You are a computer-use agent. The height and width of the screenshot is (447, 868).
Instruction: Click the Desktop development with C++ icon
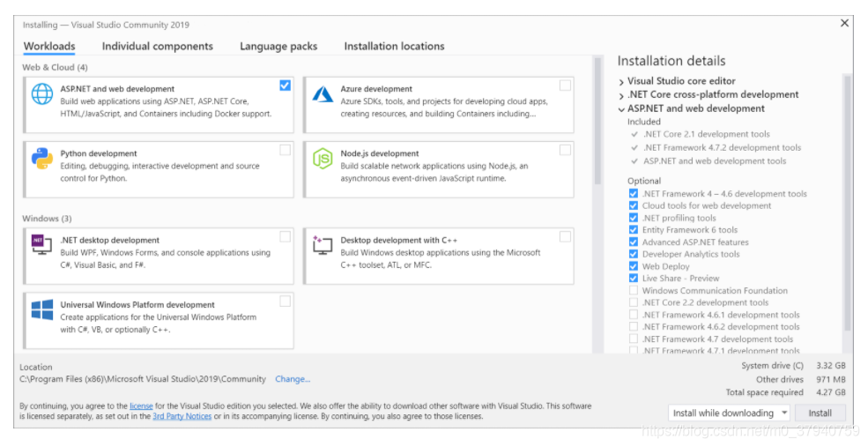(323, 244)
